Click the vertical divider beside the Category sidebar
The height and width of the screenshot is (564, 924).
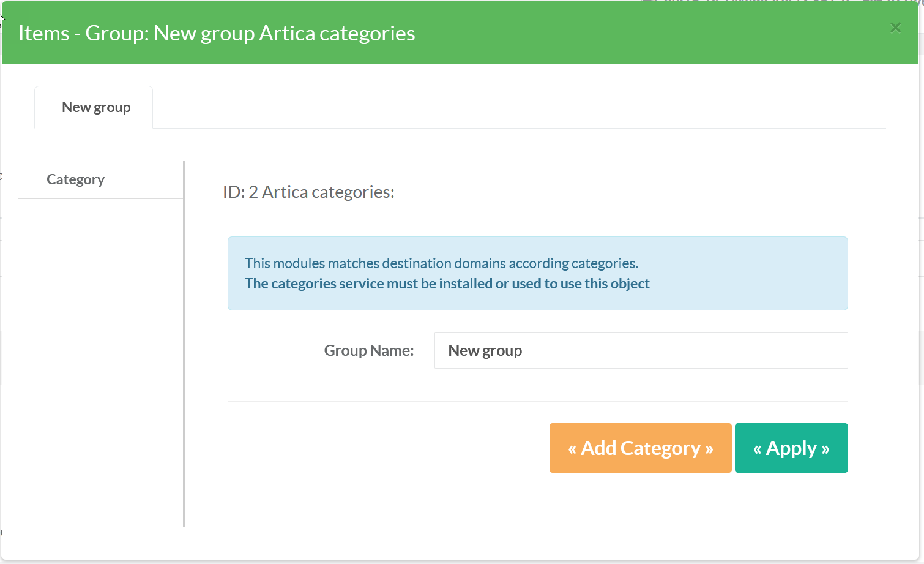click(184, 343)
